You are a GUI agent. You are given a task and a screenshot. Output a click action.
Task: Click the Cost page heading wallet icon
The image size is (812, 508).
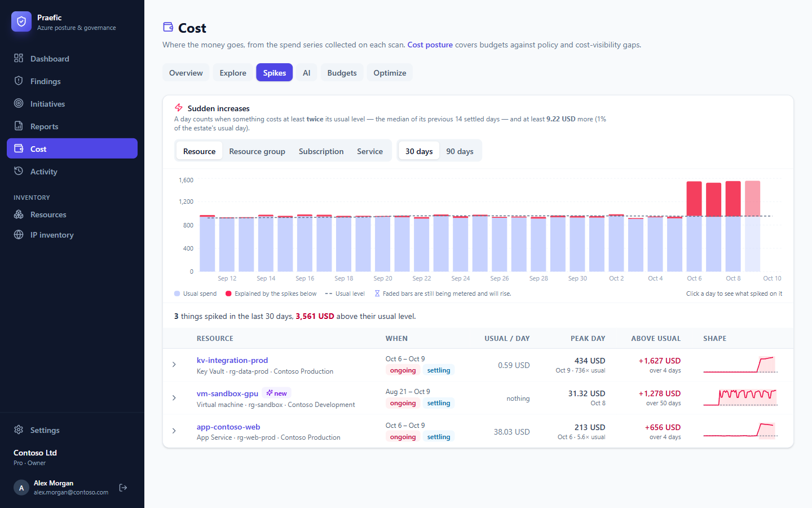coord(168,27)
